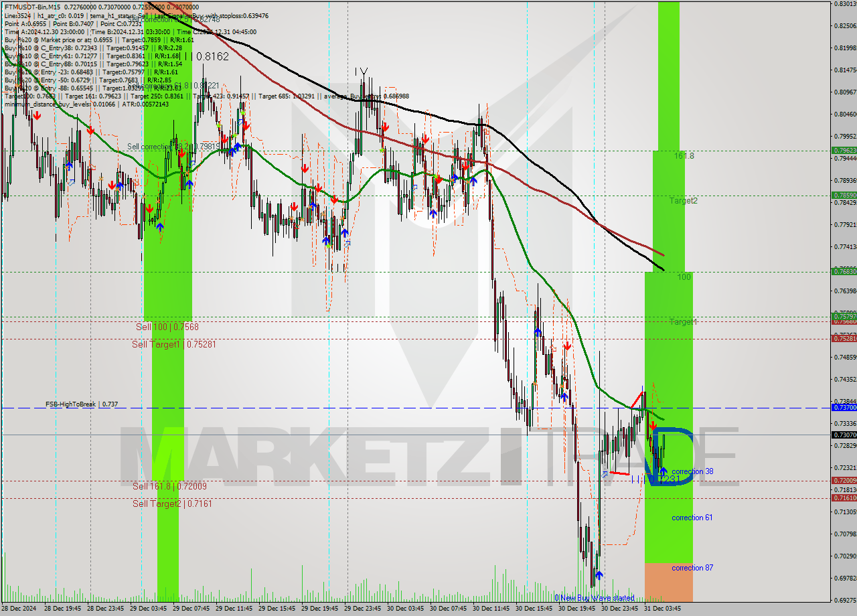Click '0 New Buy Wave started' text

point(594,598)
